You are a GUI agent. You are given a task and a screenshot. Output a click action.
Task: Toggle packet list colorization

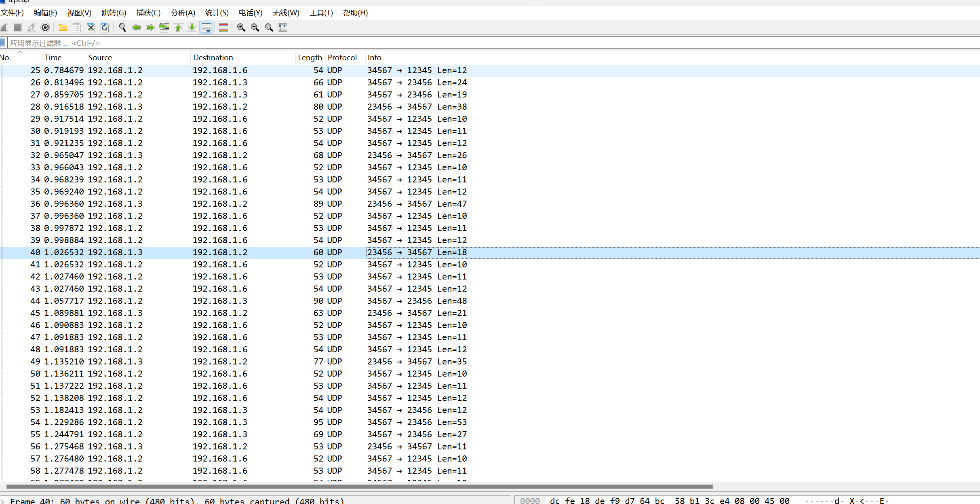[x=223, y=28]
